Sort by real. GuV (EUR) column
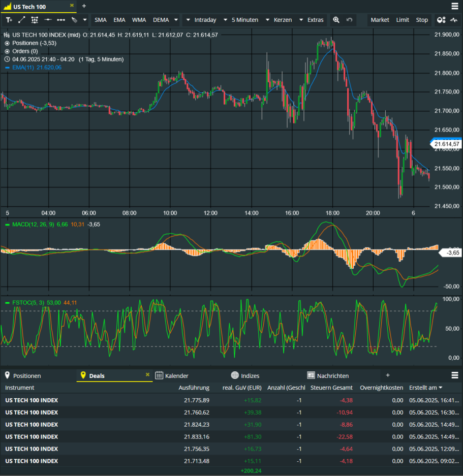The height and width of the screenshot is (476, 463). (x=242, y=388)
